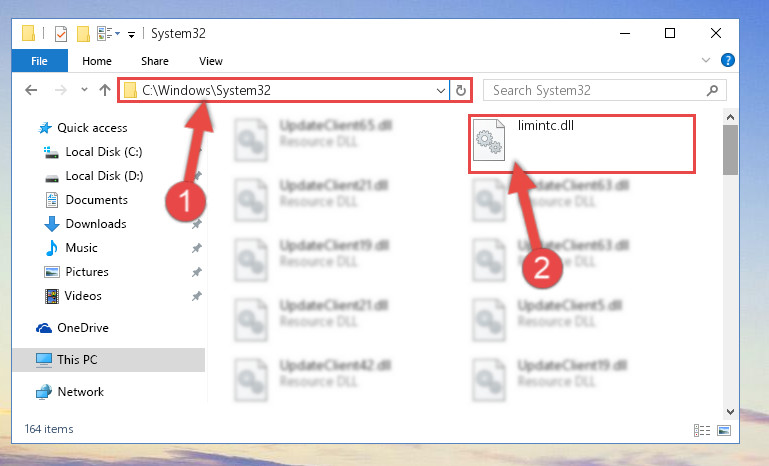The image size is (769, 466).
Task: Toggle the pin next to Videos
Action: [197, 296]
